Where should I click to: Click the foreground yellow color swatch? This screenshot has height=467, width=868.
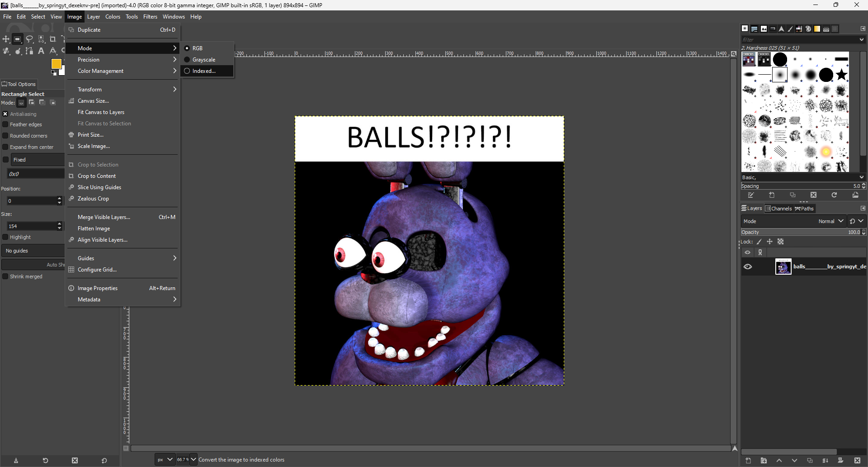click(56, 64)
